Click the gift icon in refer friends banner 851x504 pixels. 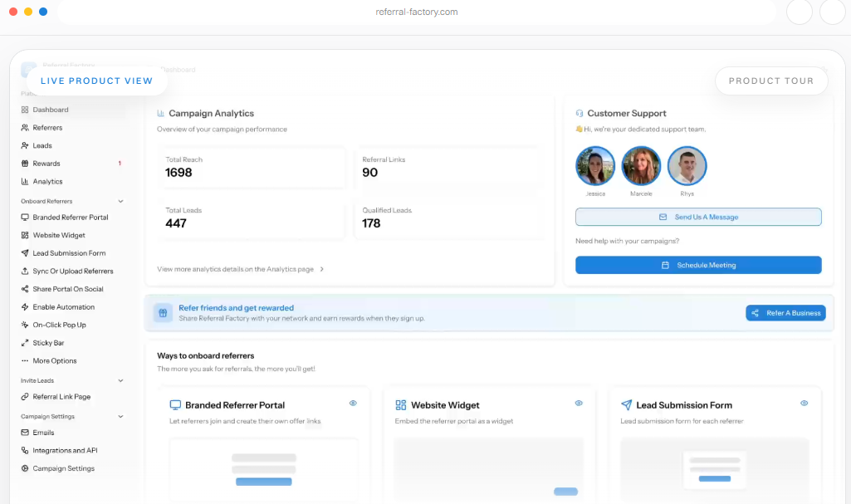[163, 313]
